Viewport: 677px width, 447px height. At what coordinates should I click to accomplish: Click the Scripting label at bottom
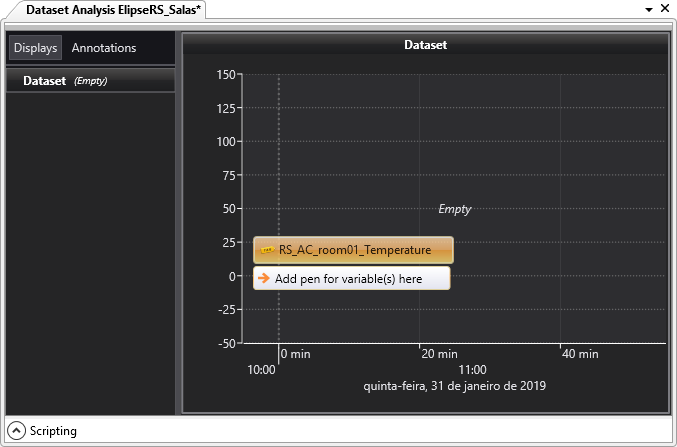[53, 431]
